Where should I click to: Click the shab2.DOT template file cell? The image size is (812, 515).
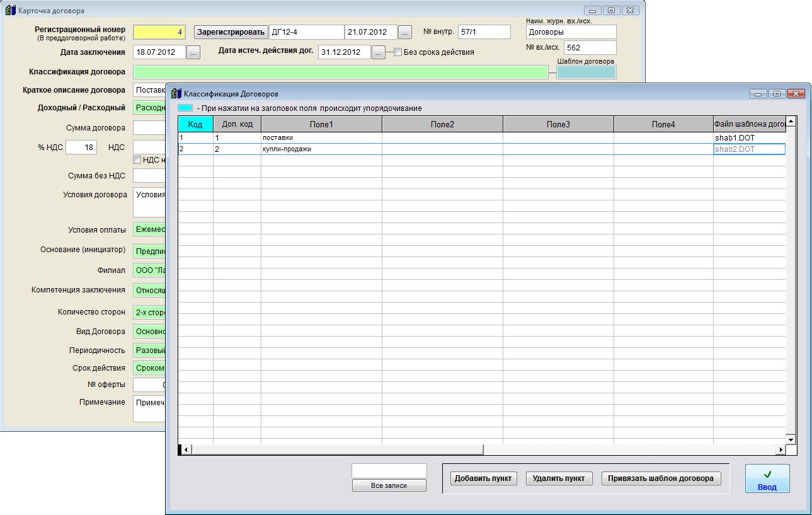point(748,149)
